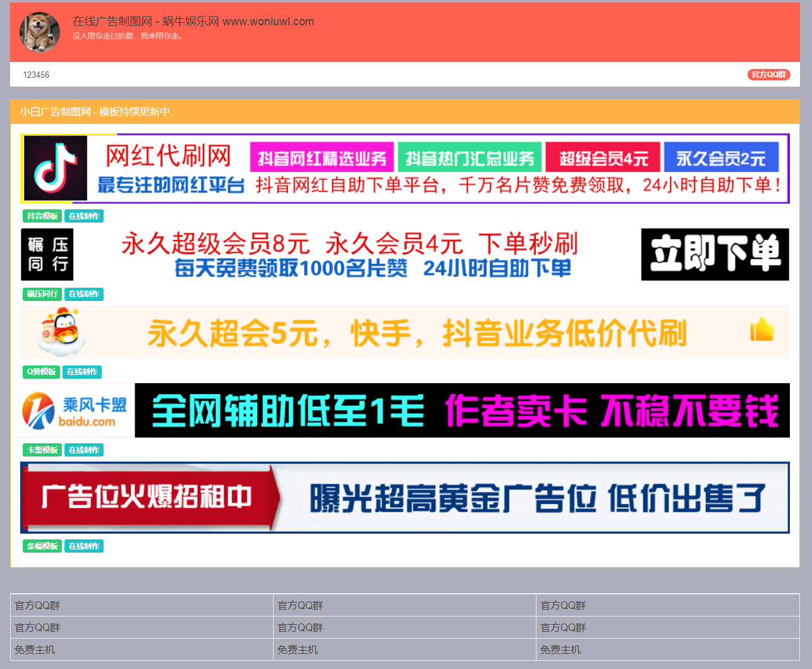Click the red 官方QQ群 button at top right
Image resolution: width=812 pixels, height=669 pixels.
coord(768,74)
